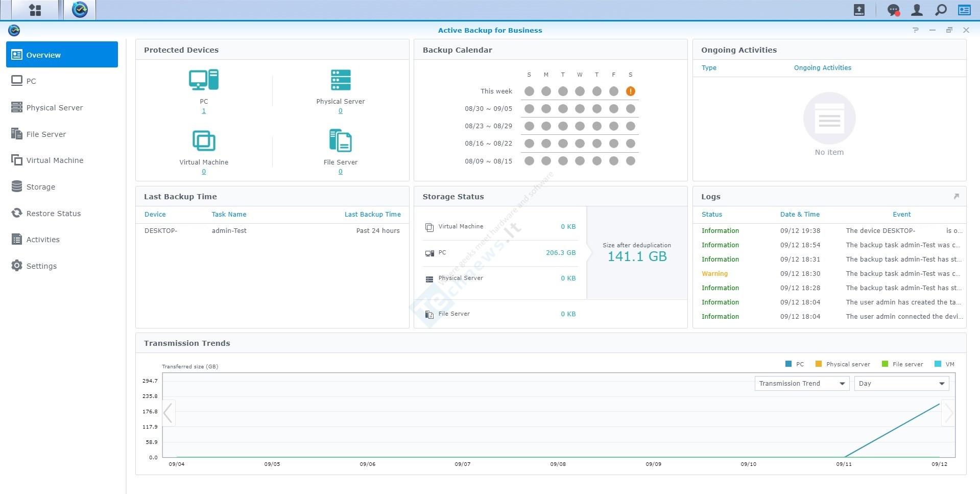The width and height of the screenshot is (980, 494).
Task: Sort by the Device column header
Action: (155, 215)
